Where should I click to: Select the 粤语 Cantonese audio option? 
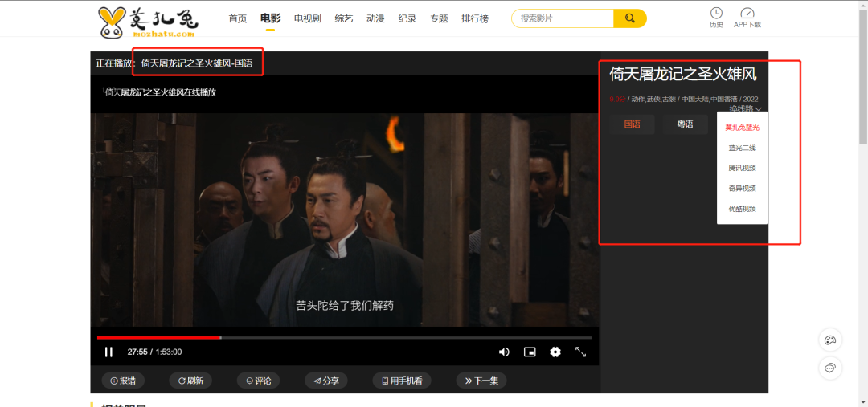click(686, 124)
